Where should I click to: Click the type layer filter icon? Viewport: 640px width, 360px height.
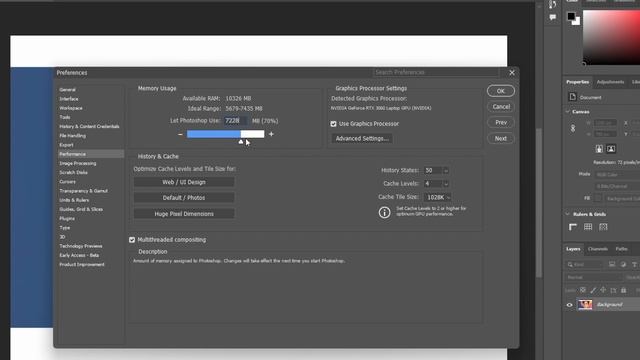(634, 264)
